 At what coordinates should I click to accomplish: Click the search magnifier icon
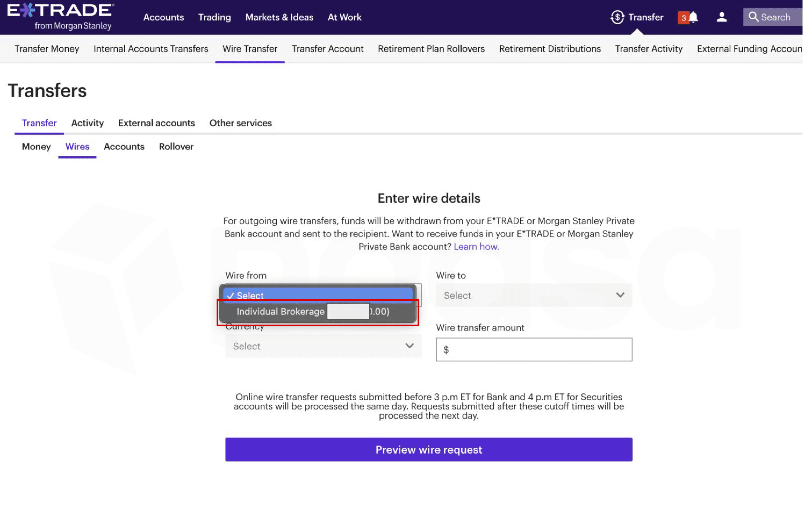pyautogui.click(x=753, y=17)
